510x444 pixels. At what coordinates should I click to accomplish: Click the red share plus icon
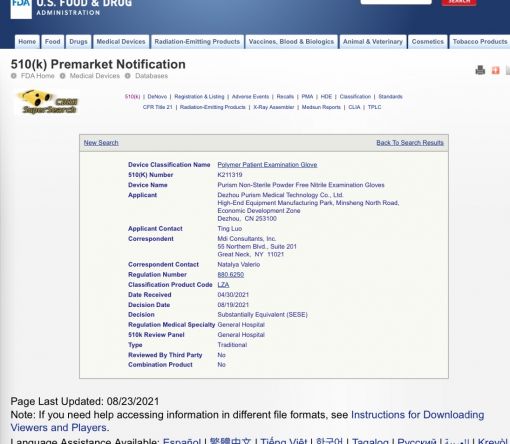[x=496, y=70]
